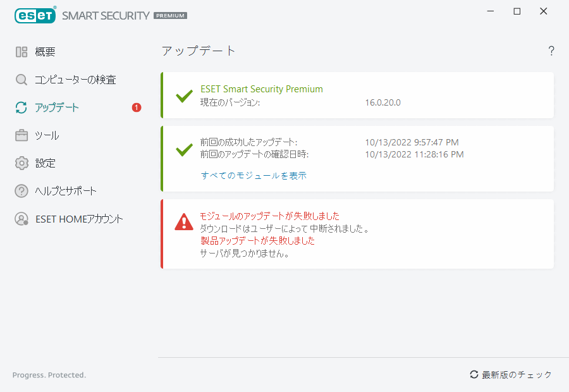Click the update refresh arrows sidebar icon
Viewport: 569px width, 392px height.
tap(21, 107)
